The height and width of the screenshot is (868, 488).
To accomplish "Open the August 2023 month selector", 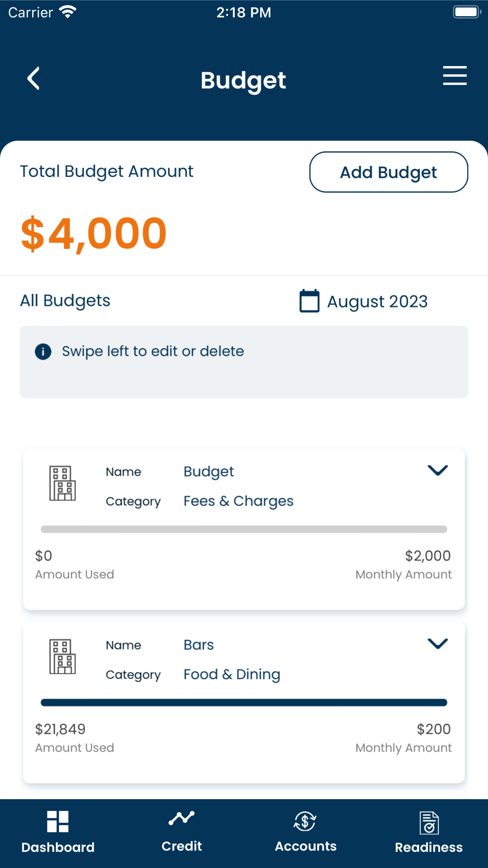I will tap(377, 302).
